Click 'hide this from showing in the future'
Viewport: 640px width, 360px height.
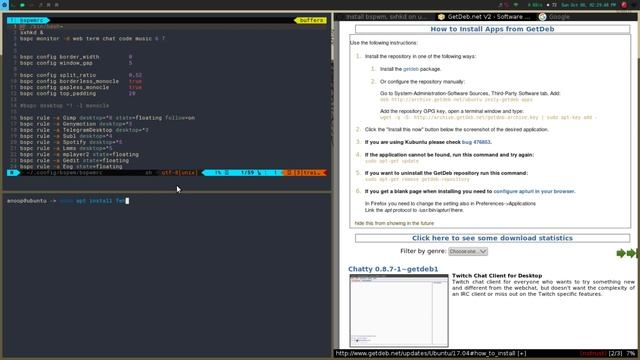394,223
